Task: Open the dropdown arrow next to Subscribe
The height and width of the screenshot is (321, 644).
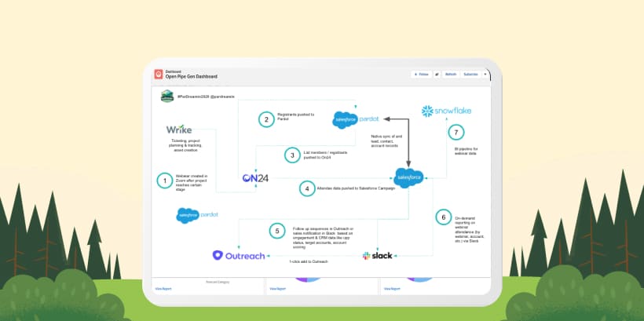Action: [485, 74]
